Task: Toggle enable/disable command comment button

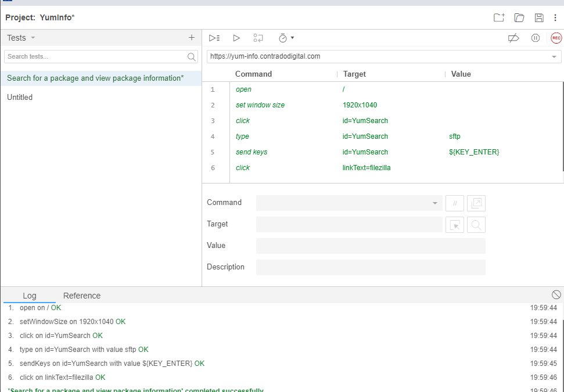Action: 455,203
